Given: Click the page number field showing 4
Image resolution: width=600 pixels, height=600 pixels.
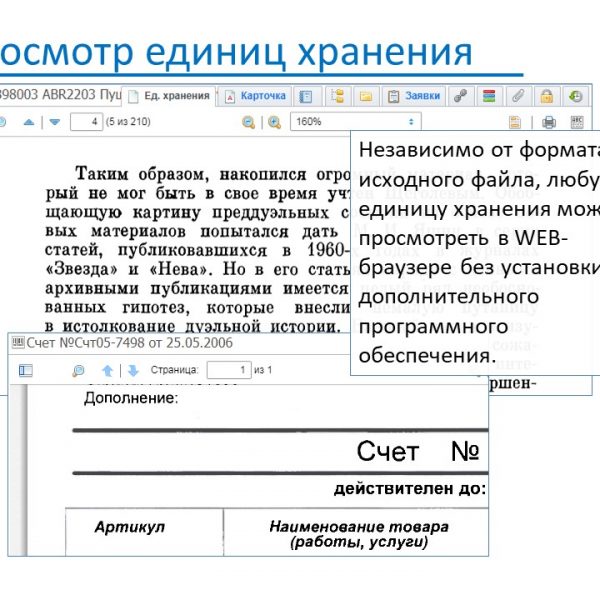Looking at the screenshot, I should (89, 122).
